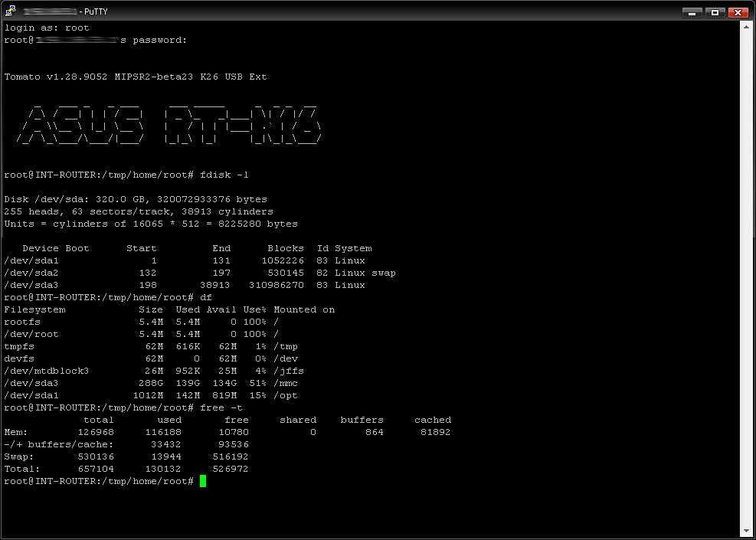Click the '952K' used value
This screenshot has height=540, width=756.
point(188,371)
